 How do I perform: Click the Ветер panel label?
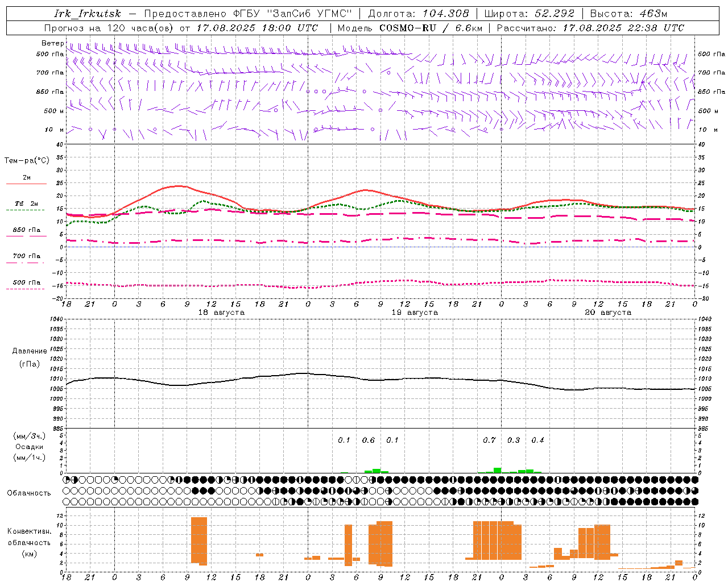(x=53, y=43)
